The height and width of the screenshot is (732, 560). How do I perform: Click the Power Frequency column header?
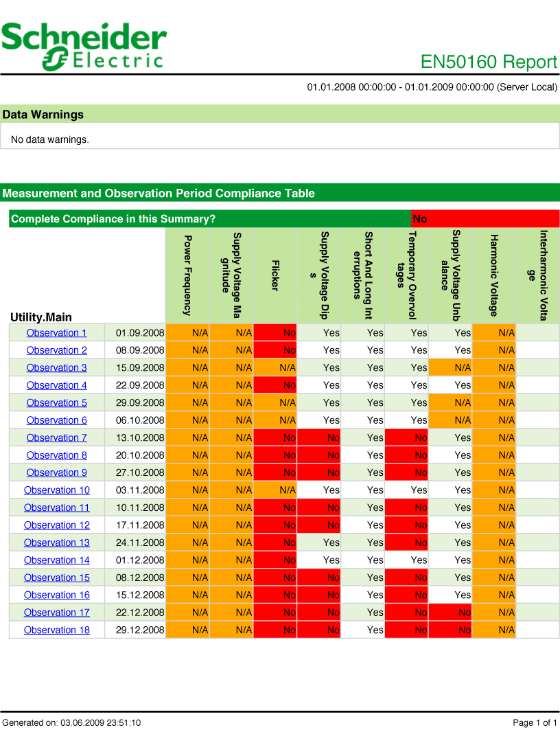pos(187,275)
